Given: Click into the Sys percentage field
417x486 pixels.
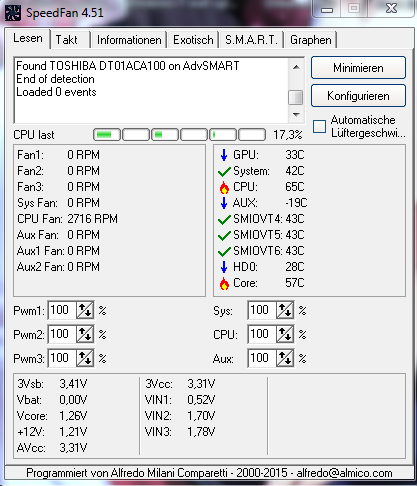Looking at the screenshot, I should point(262,310).
